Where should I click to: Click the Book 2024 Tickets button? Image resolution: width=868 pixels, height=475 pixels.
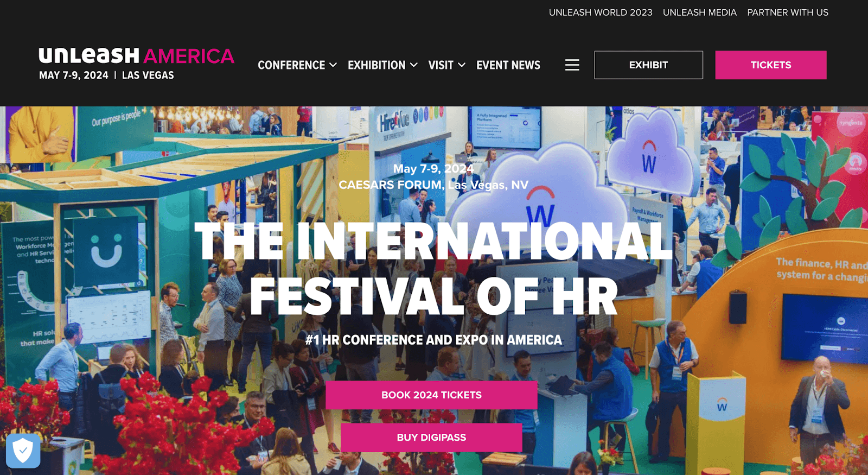[431, 395]
